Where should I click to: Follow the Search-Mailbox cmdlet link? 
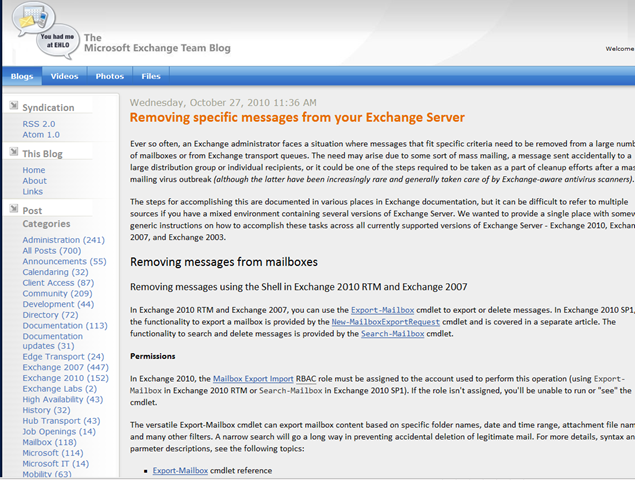point(392,334)
